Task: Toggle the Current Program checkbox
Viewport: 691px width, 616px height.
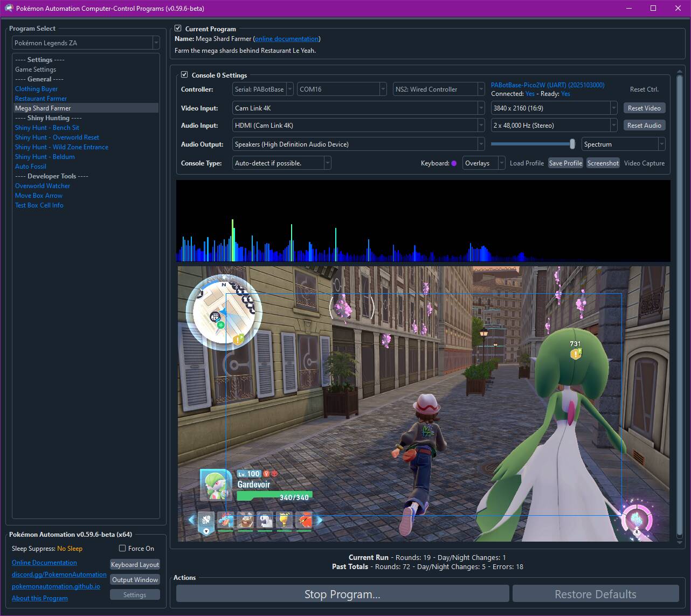Action: [x=178, y=29]
